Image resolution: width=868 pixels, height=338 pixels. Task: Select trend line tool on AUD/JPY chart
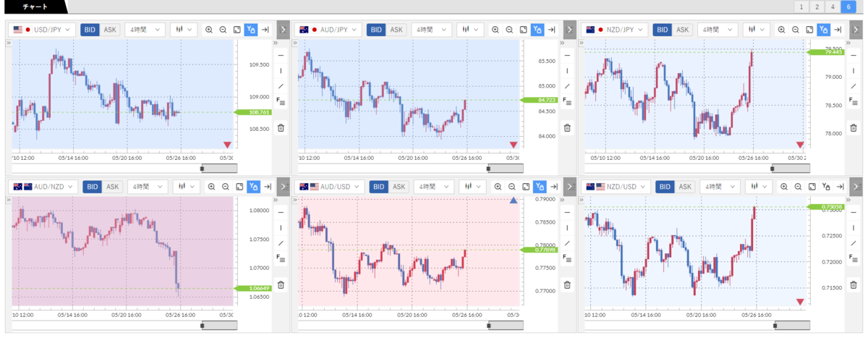(x=567, y=86)
